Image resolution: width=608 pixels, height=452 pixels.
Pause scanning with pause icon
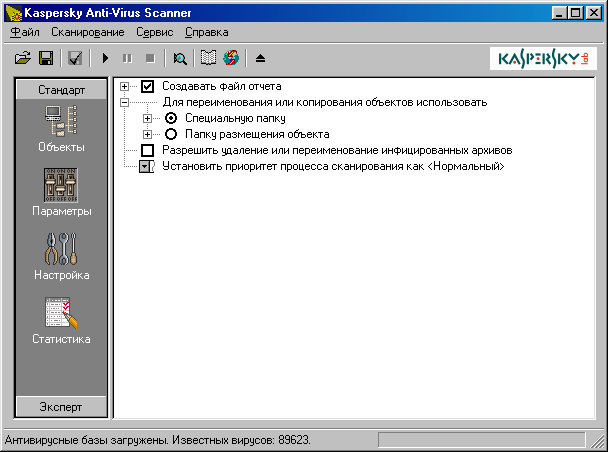[x=127, y=59]
